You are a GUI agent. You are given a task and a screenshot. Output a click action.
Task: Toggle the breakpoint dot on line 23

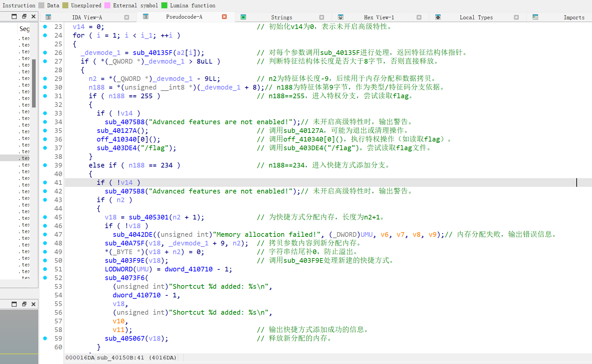[x=45, y=27]
